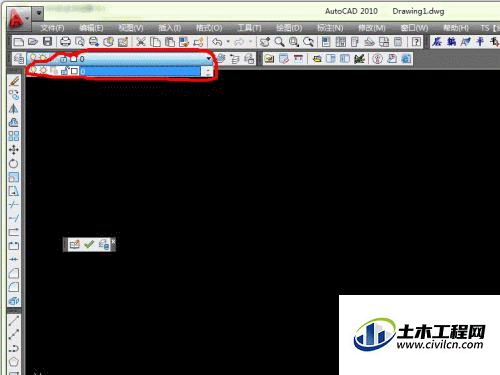This screenshot has width=500, height=375.
Task: Select the Zoom window tool
Action: click(x=294, y=42)
